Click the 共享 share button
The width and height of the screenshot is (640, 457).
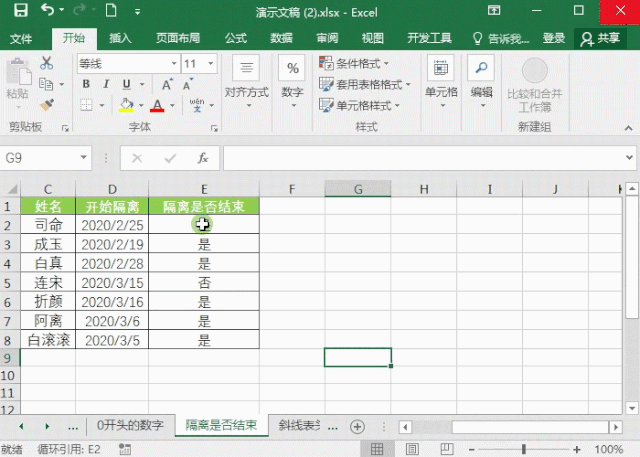[600, 38]
